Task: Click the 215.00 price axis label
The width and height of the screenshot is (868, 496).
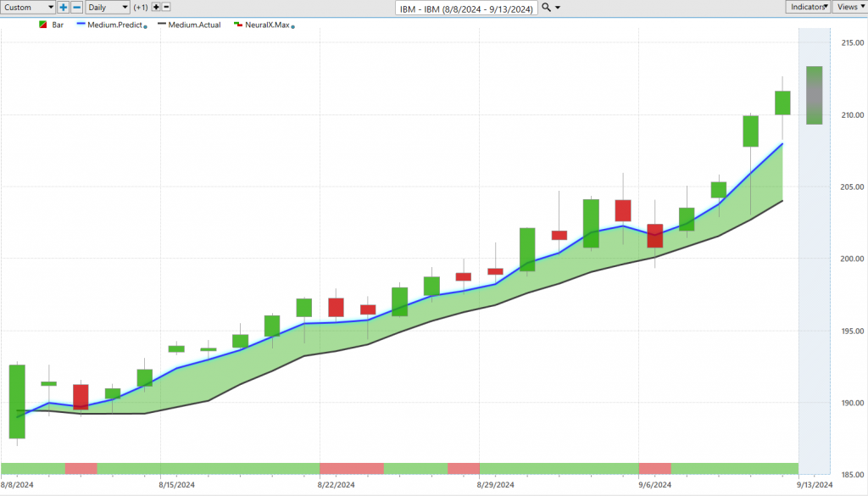Action: click(x=852, y=42)
